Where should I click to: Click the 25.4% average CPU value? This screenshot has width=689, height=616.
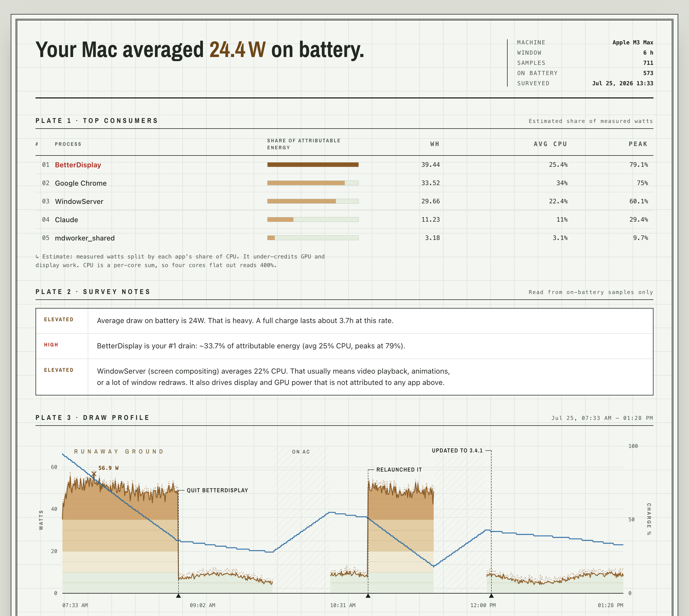[558, 165]
